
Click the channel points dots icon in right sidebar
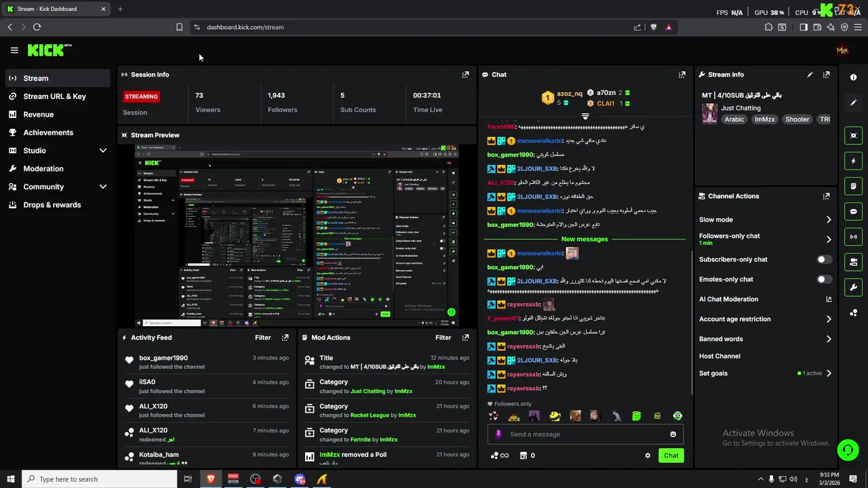tap(853, 312)
